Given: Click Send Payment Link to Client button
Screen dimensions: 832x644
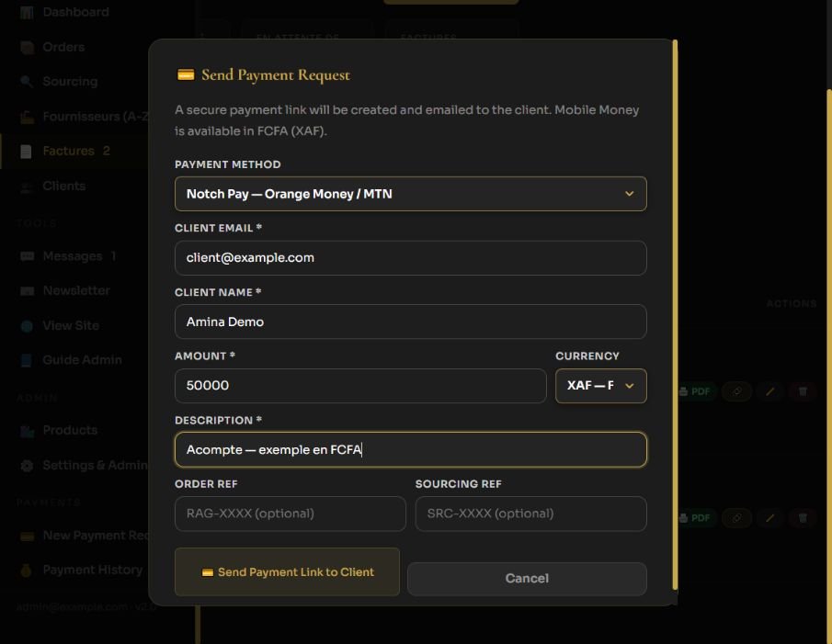Looking at the screenshot, I should click(287, 572).
